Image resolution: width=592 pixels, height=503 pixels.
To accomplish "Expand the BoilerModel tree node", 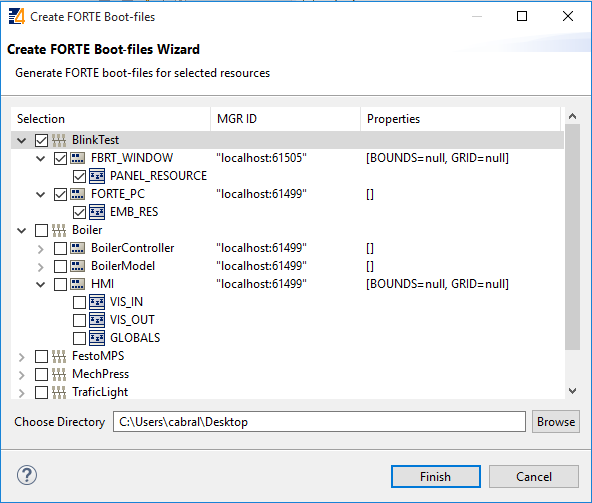I will (40, 267).
